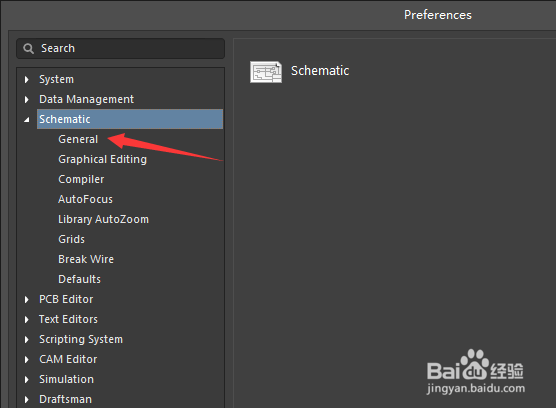Viewport: 556px width, 408px height.
Task: Click the search magnifier icon
Action: [x=28, y=49]
